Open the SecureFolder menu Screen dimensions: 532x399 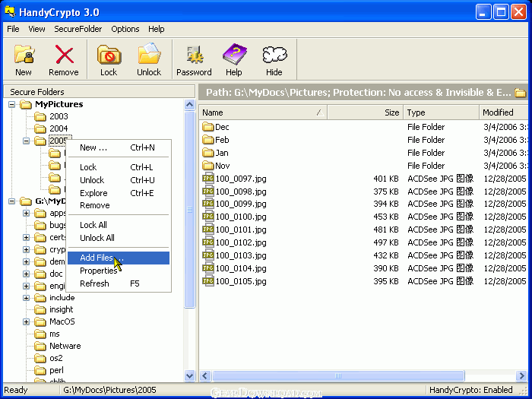coord(78,29)
